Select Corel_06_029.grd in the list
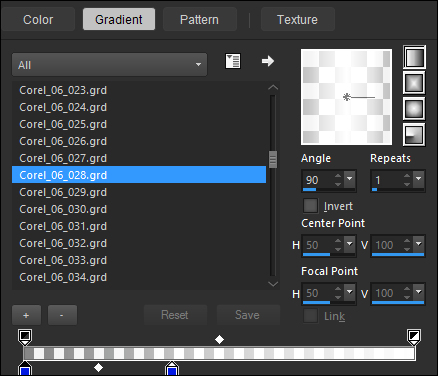Image resolution: width=438 pixels, height=376 pixels. 139,192
